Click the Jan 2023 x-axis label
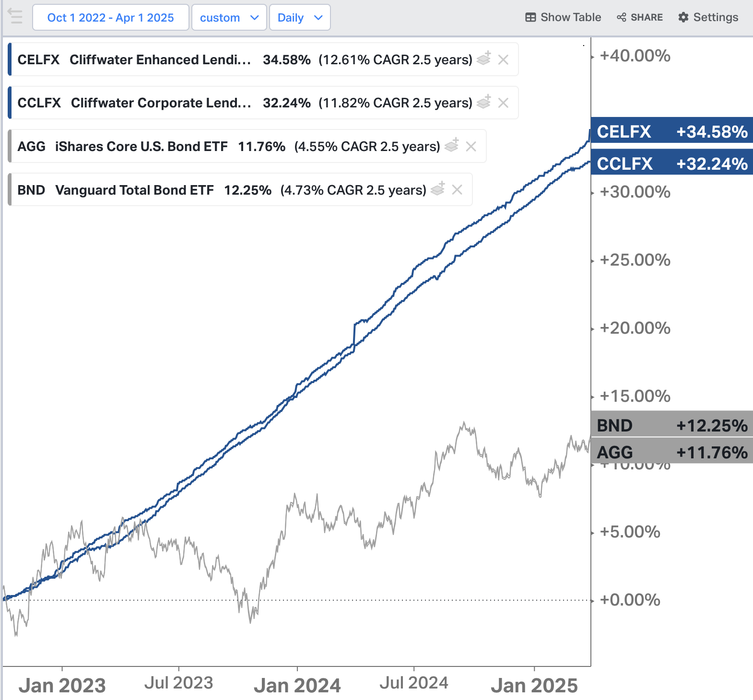753x700 pixels. pyautogui.click(x=62, y=685)
